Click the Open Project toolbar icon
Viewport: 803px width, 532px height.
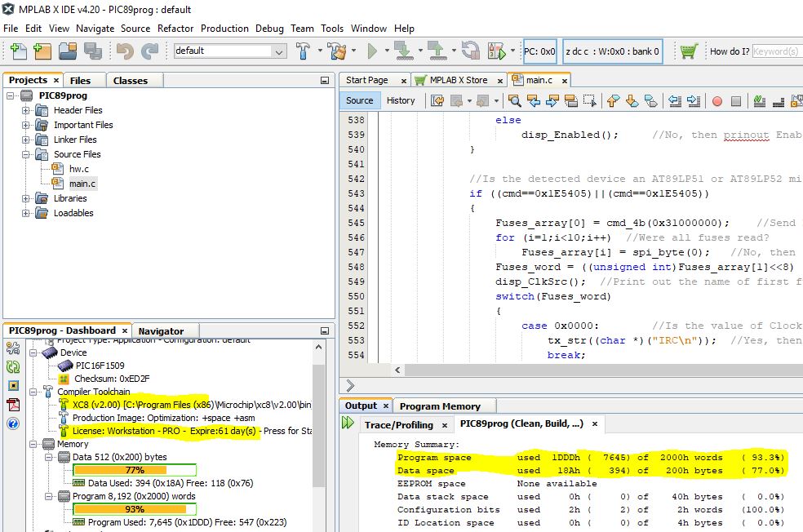[x=68, y=51]
